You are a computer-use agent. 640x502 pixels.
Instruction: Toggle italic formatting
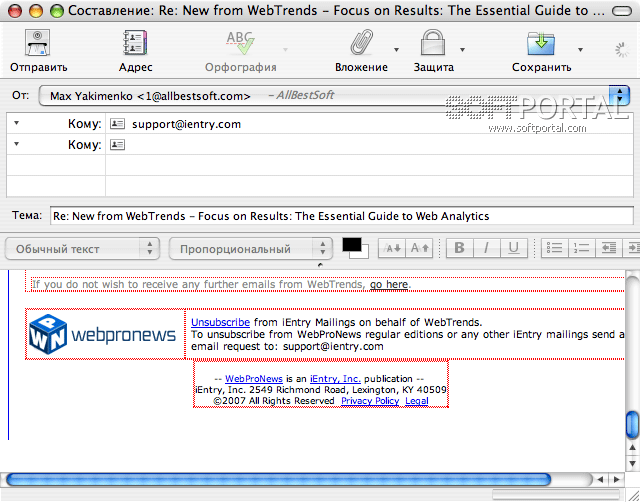pyautogui.click(x=487, y=248)
